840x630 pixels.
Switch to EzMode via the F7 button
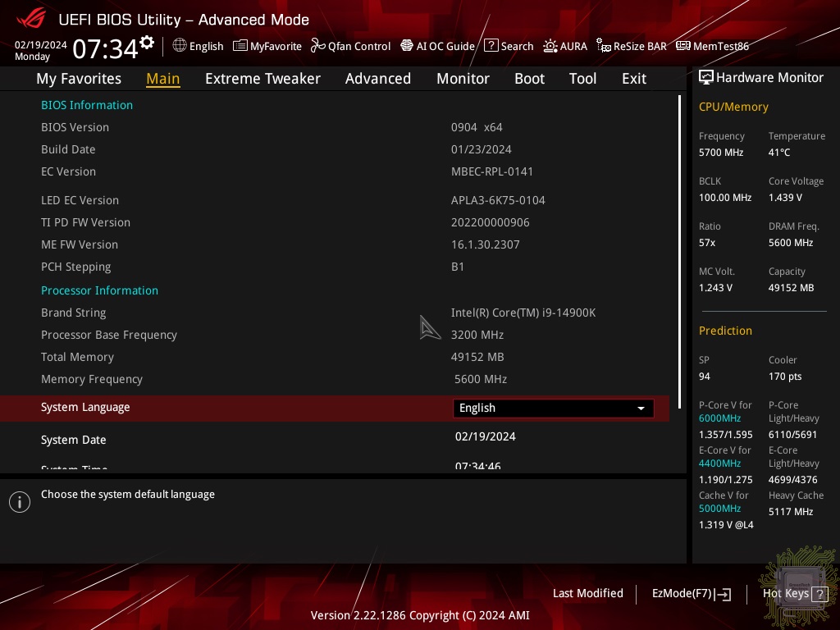[x=691, y=593]
